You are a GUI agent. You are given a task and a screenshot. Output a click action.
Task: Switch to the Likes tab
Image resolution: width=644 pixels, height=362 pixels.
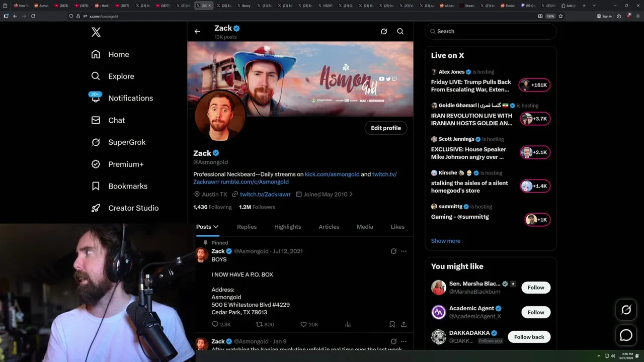click(x=397, y=227)
